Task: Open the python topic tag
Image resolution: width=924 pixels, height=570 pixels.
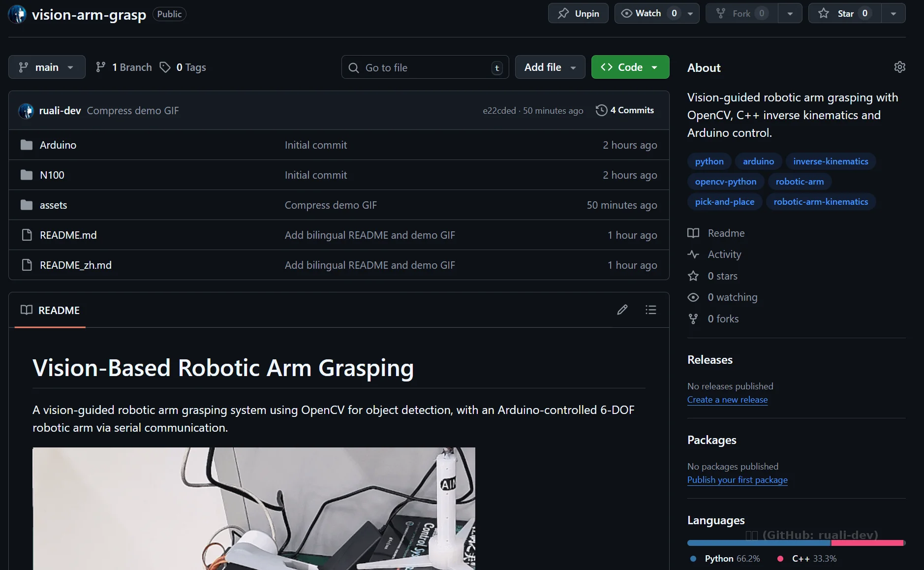Action: click(709, 161)
